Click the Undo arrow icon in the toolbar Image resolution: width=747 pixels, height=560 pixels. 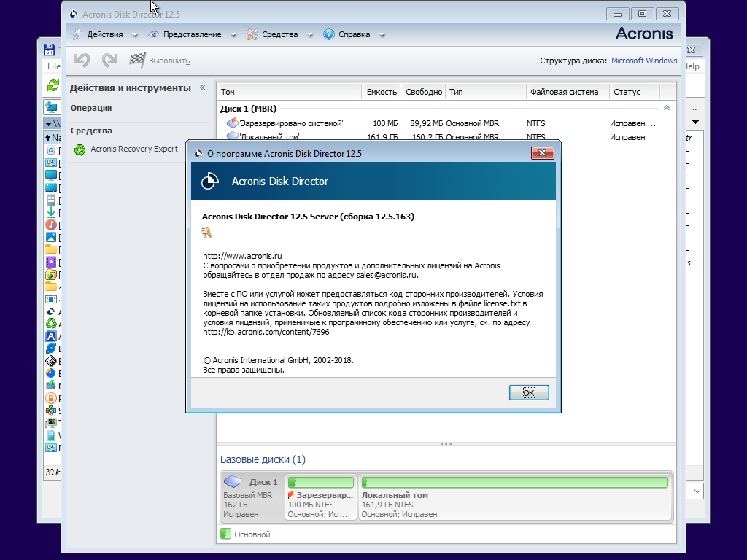click(x=82, y=61)
